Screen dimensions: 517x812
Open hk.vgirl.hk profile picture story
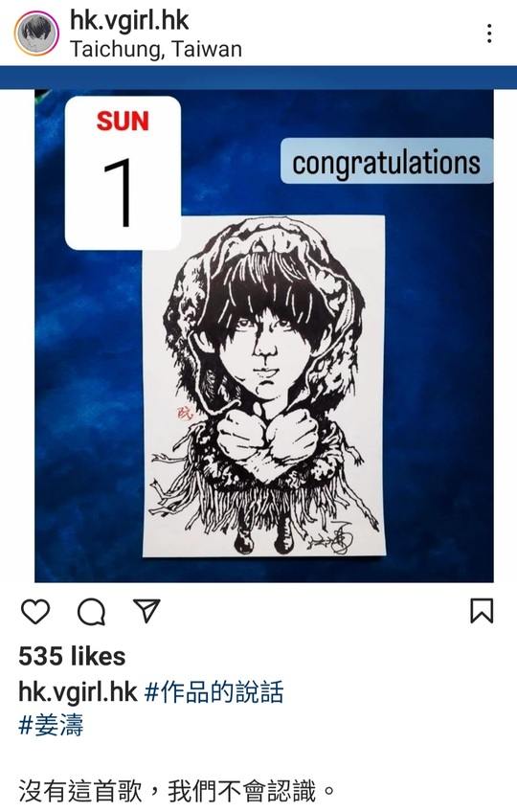coord(36,34)
